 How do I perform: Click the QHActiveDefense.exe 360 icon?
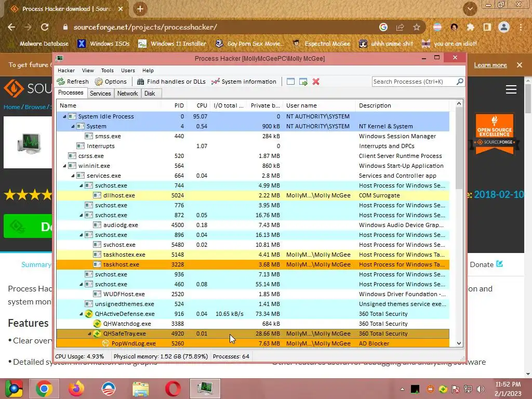coord(88,314)
